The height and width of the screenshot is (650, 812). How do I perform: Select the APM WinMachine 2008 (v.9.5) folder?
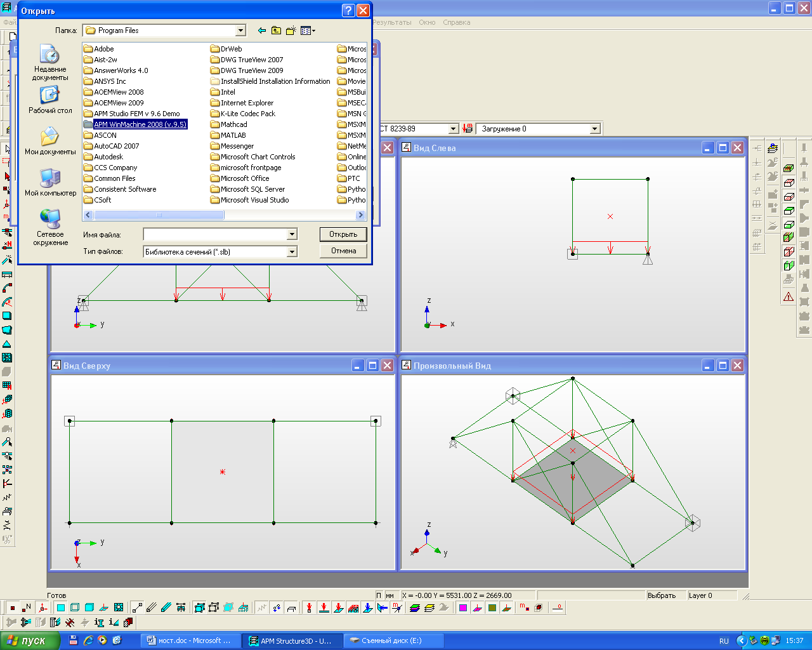(135, 124)
